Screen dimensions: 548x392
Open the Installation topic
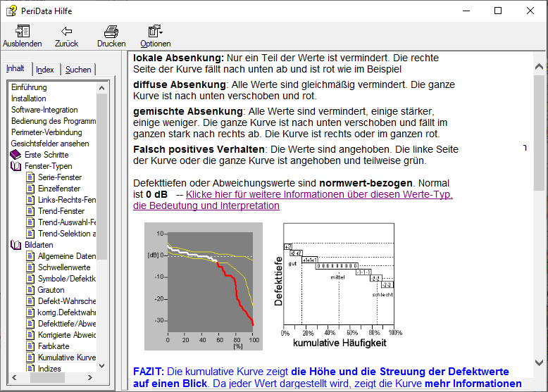[29, 99]
